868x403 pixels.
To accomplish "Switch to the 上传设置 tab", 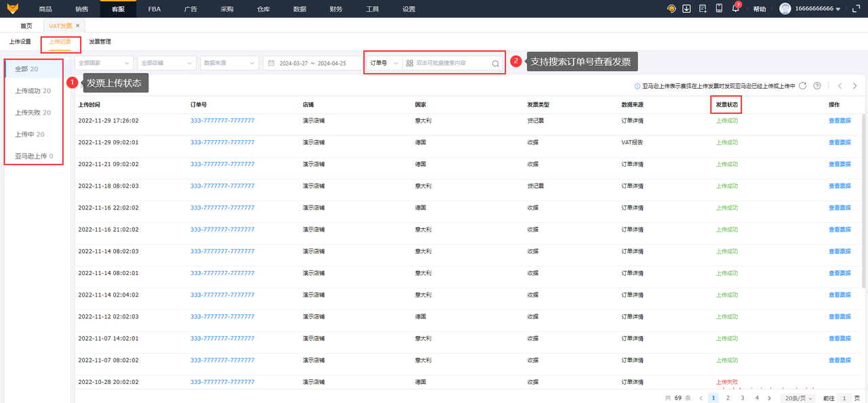I will coord(20,41).
